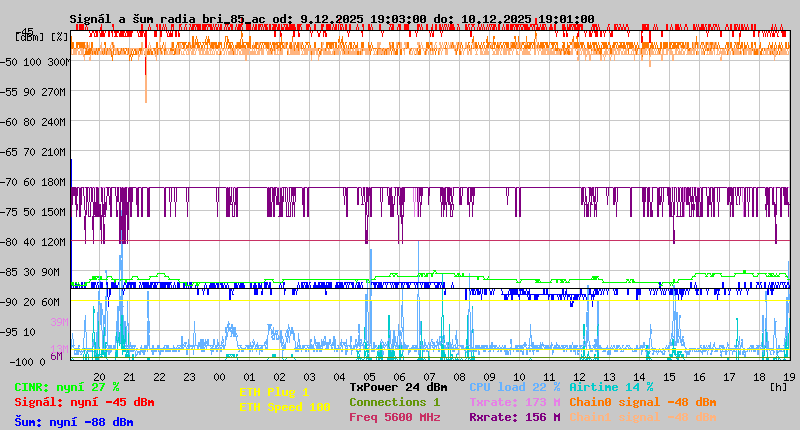Click the hour '02' x-axis tick label
The height and width of the screenshot is (430, 800).
pos(279,377)
